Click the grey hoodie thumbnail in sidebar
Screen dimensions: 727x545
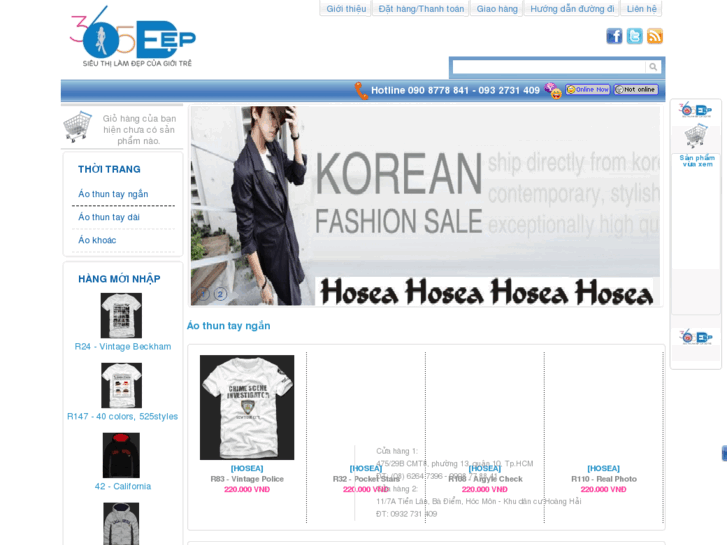(x=121, y=524)
